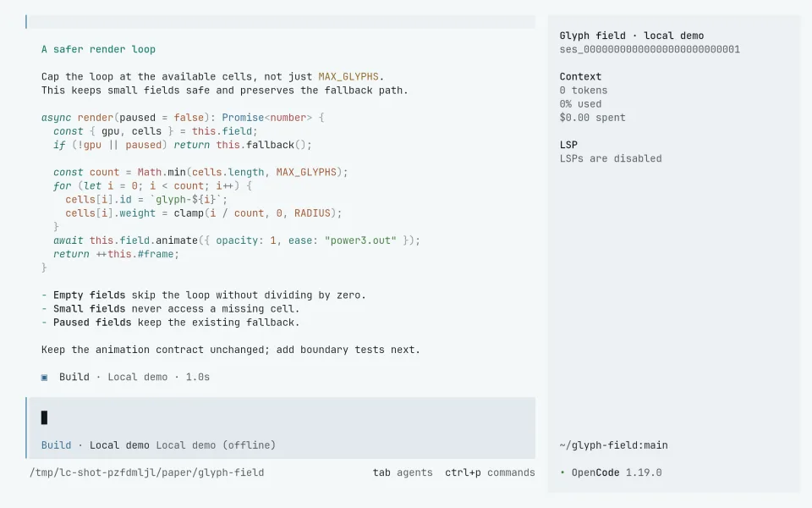Click the 'Local demo (offline)' provider label

point(216,445)
